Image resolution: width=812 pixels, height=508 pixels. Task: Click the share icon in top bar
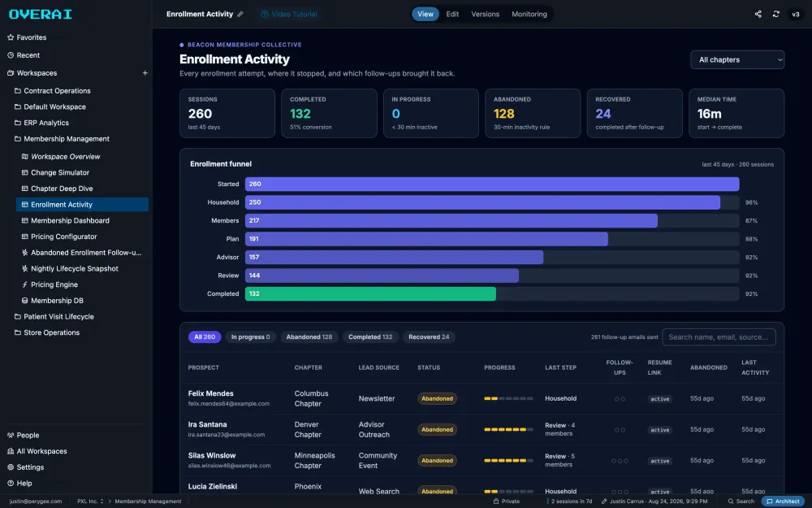coord(758,14)
